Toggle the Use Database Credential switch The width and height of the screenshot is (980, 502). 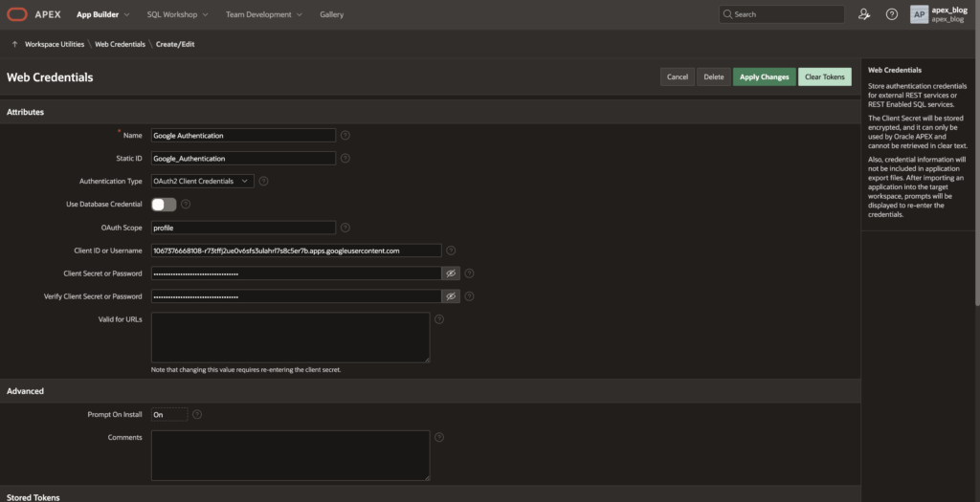[164, 204]
